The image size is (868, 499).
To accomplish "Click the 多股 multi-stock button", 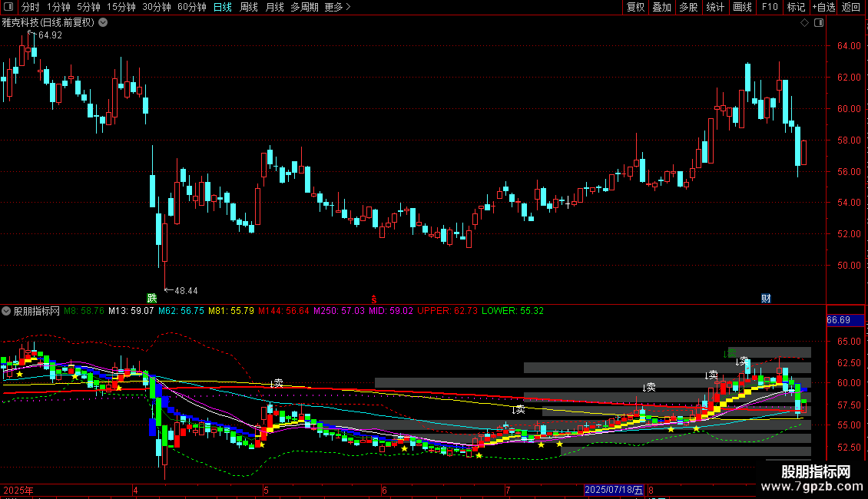I will tap(688, 7).
